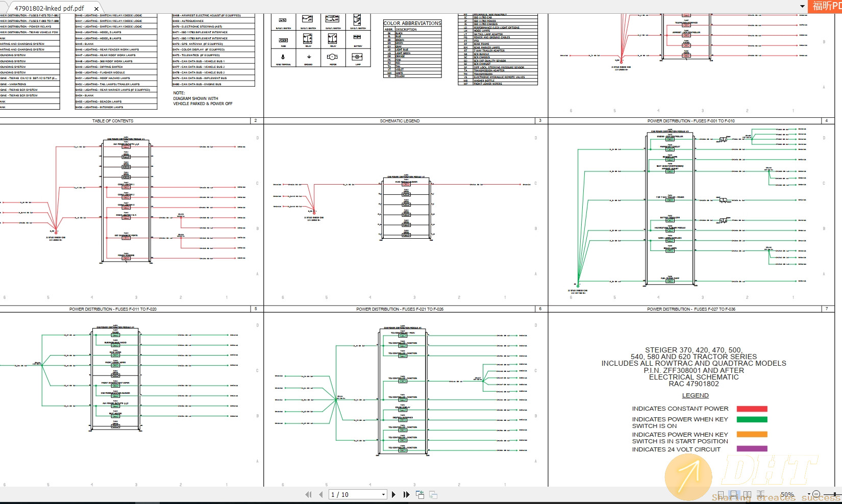
Task: Click the zoom out minus icon
Action: tap(816, 493)
